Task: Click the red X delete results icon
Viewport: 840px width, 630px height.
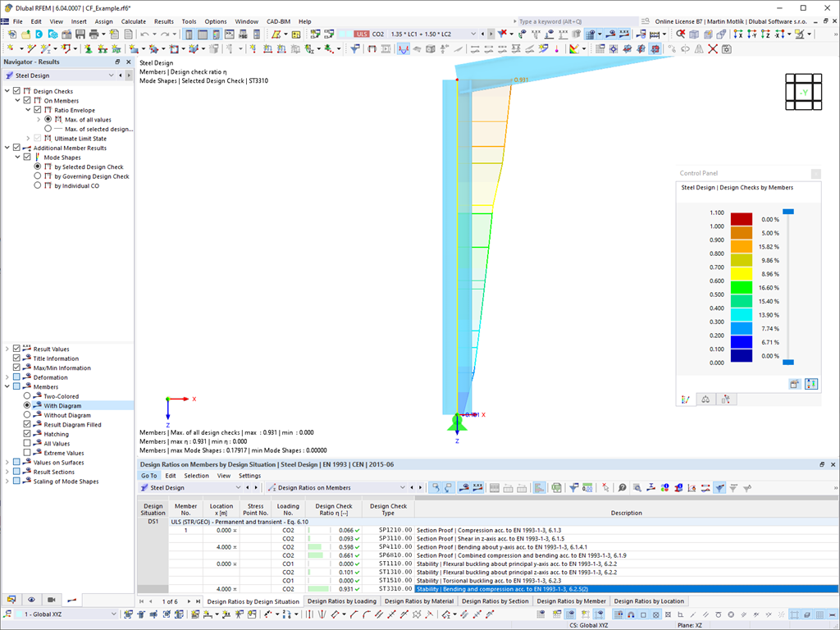Action: [x=713, y=49]
